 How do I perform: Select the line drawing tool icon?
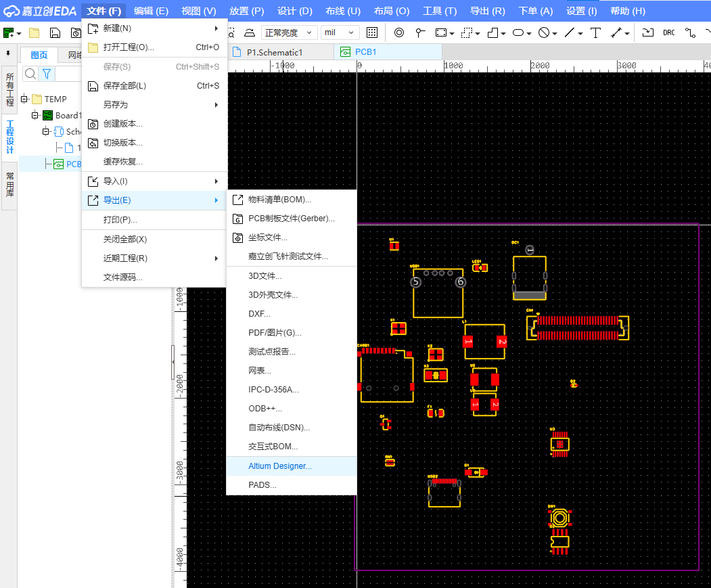pos(570,32)
